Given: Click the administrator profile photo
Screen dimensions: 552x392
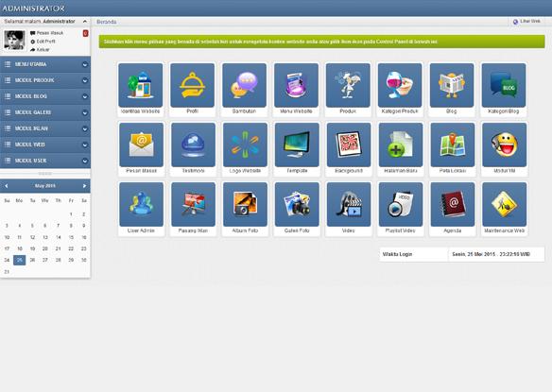Looking at the screenshot, I should point(14,40).
